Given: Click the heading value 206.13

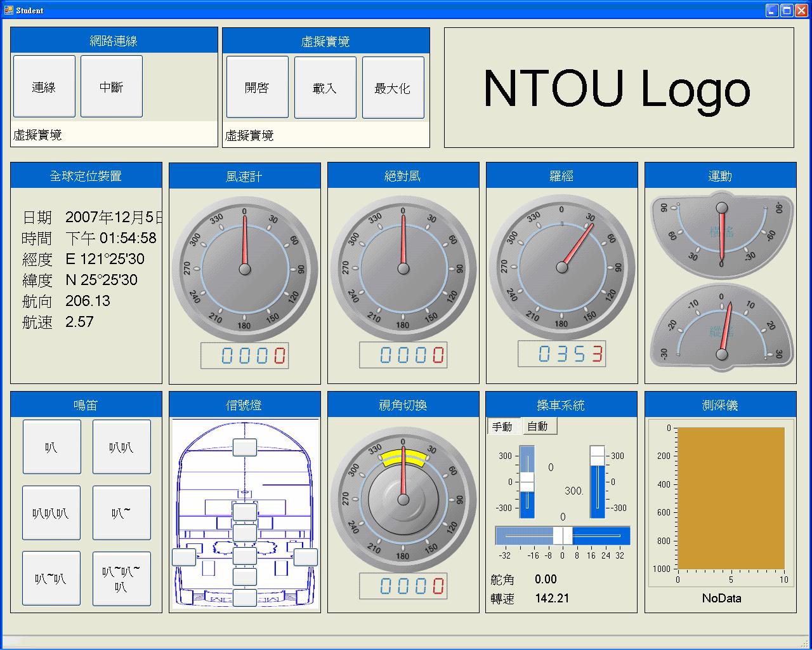Looking at the screenshot, I should [x=88, y=301].
